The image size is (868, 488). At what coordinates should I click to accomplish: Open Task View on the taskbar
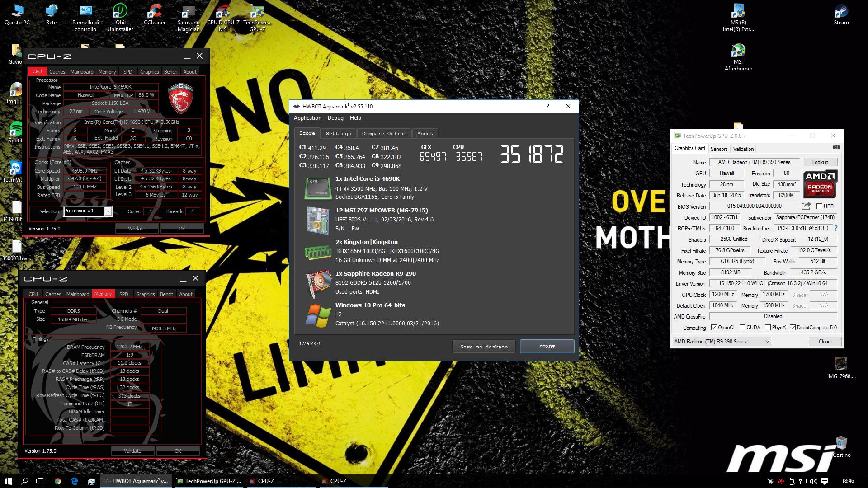pyautogui.click(x=41, y=481)
